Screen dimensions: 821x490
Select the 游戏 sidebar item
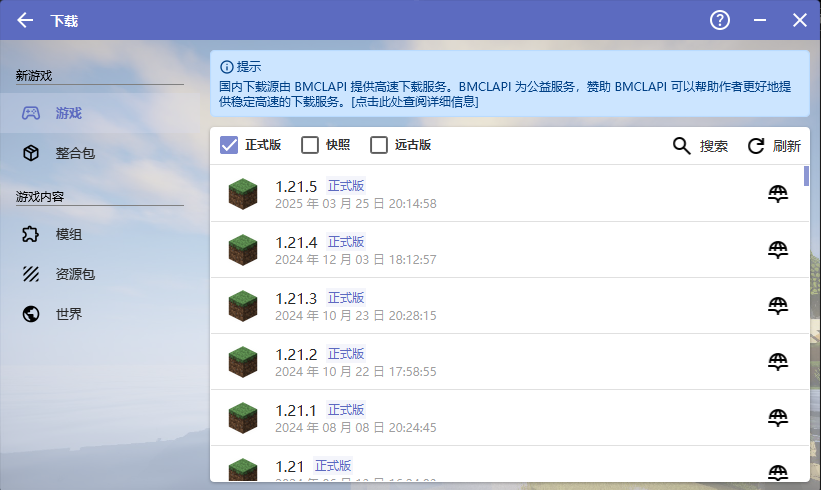100,113
